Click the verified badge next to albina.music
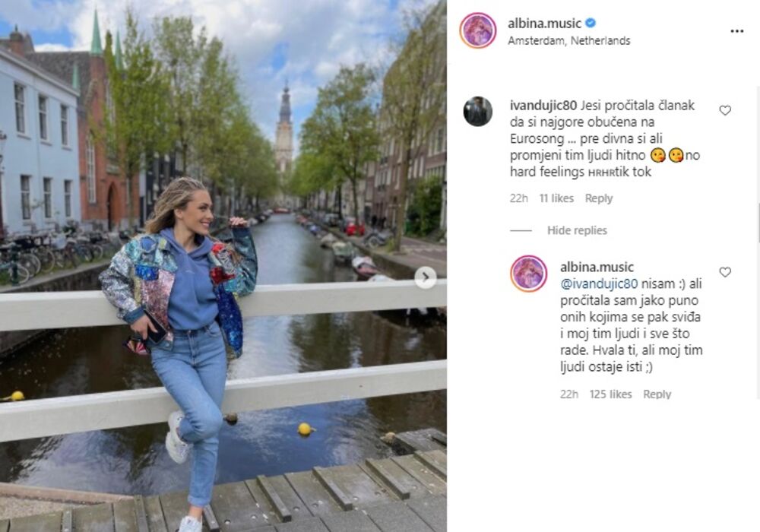This screenshot has width=760, height=532. (591, 23)
